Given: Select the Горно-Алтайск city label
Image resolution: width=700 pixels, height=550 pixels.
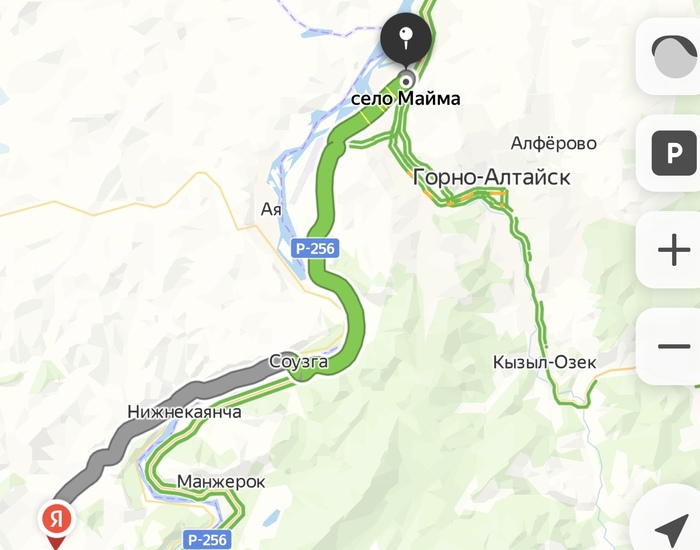Looking at the screenshot, I should tap(492, 177).
